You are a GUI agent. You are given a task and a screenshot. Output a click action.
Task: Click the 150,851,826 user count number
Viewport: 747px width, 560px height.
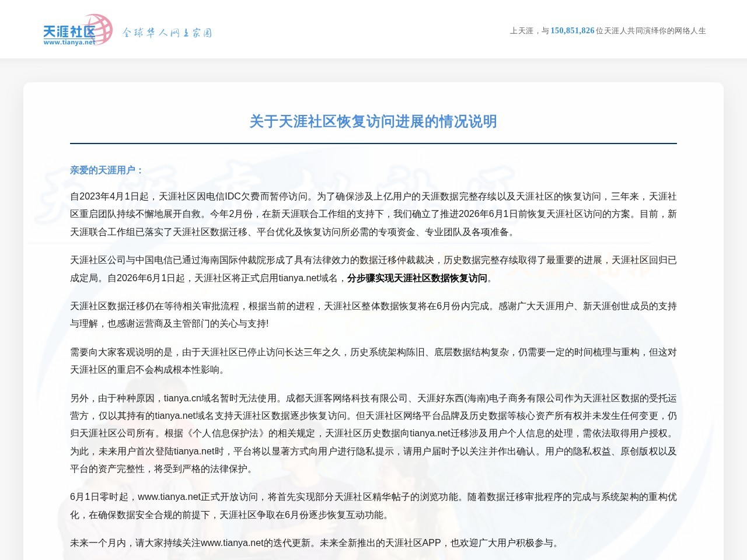(x=572, y=30)
